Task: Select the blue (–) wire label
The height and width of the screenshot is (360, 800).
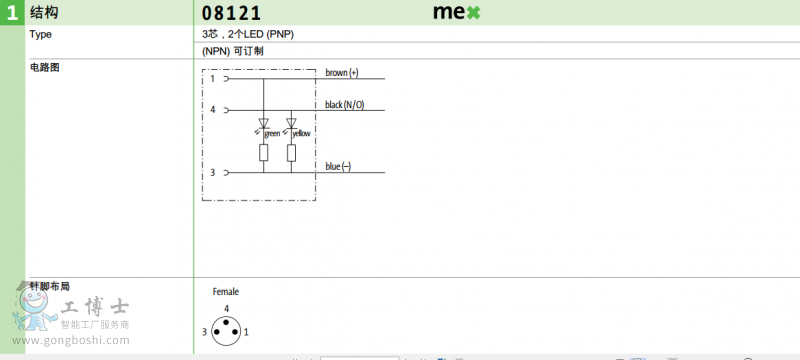Action: 338,167
